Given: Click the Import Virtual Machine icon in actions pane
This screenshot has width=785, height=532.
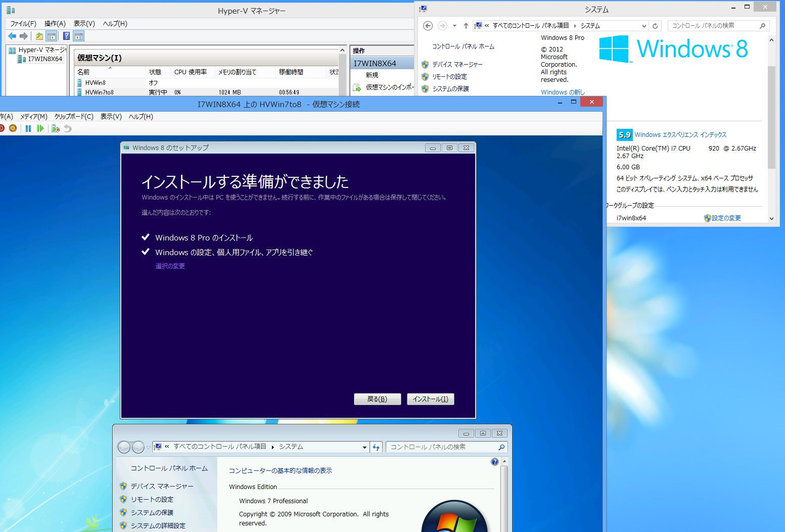Looking at the screenshot, I should (x=357, y=87).
